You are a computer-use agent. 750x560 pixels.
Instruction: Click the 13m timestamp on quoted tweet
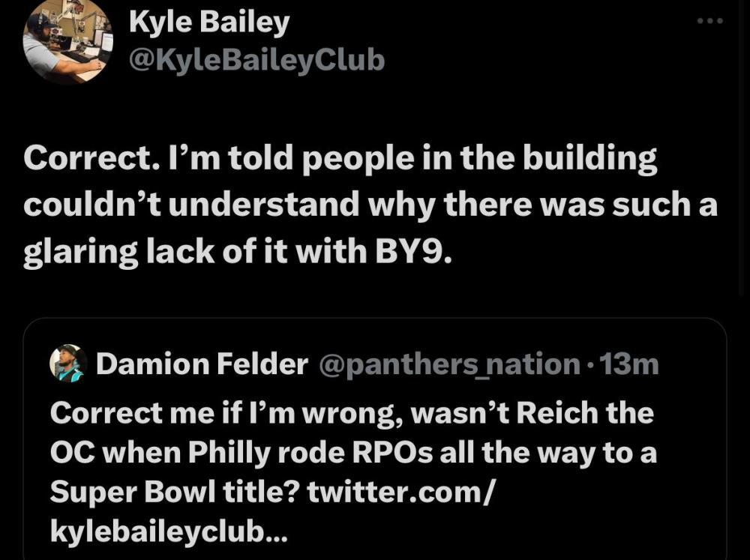click(x=634, y=364)
